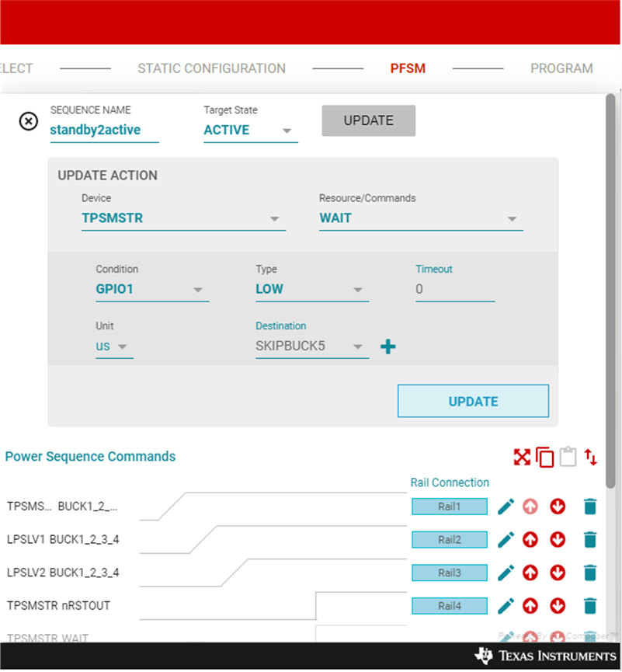Copy the power sequence commands
Image resolution: width=622 pixels, height=672 pixels.
point(545,458)
